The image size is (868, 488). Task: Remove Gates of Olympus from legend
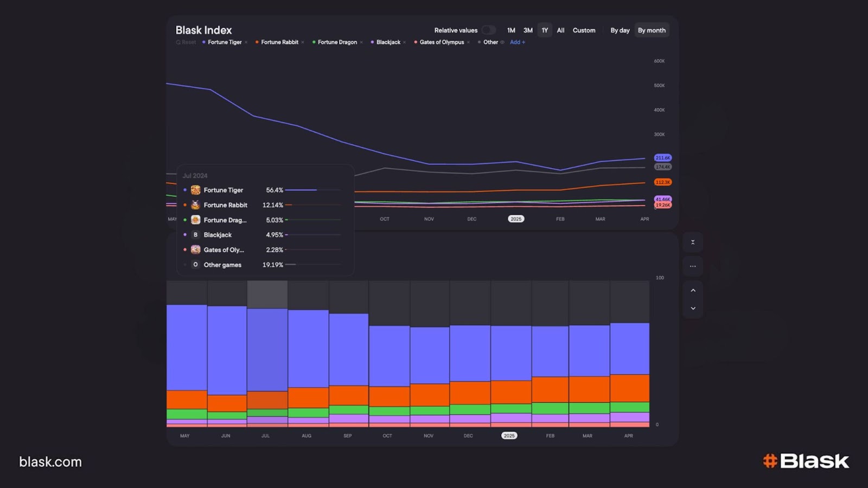[468, 42]
